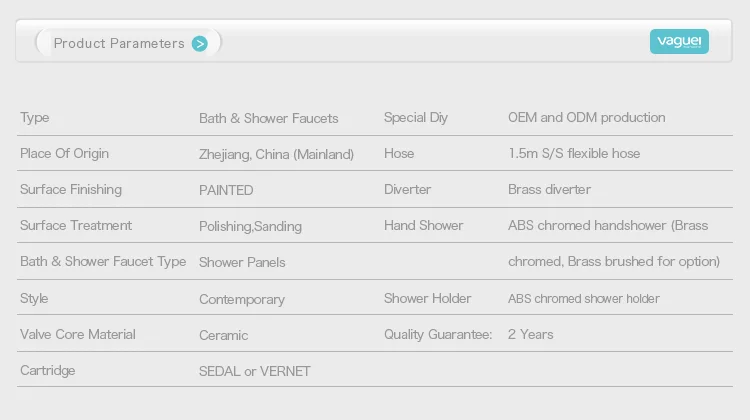Select the SEDAL or VERNET cartridge value
750x420 pixels.
pyautogui.click(x=255, y=371)
